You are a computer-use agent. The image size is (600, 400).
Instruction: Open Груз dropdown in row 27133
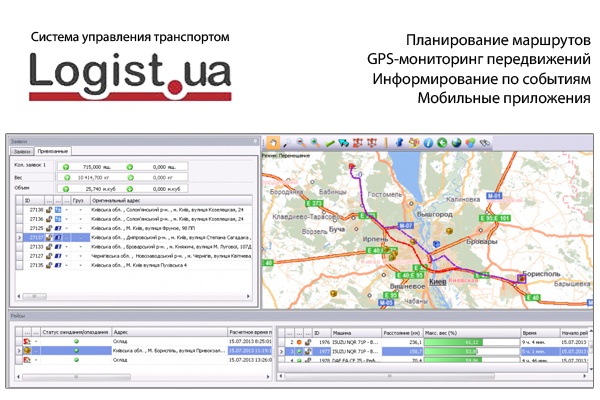pos(80,247)
